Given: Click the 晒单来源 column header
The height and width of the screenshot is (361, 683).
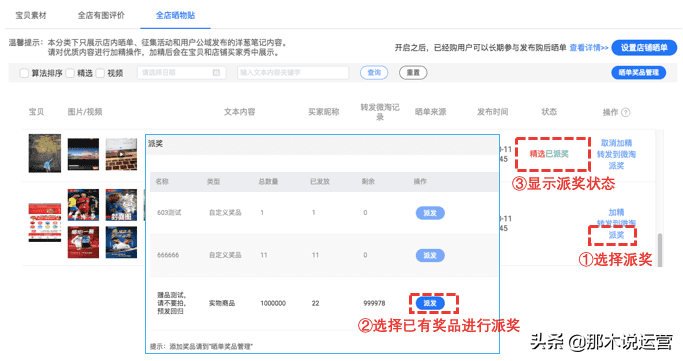Looking at the screenshot, I should pyautogui.click(x=430, y=112).
